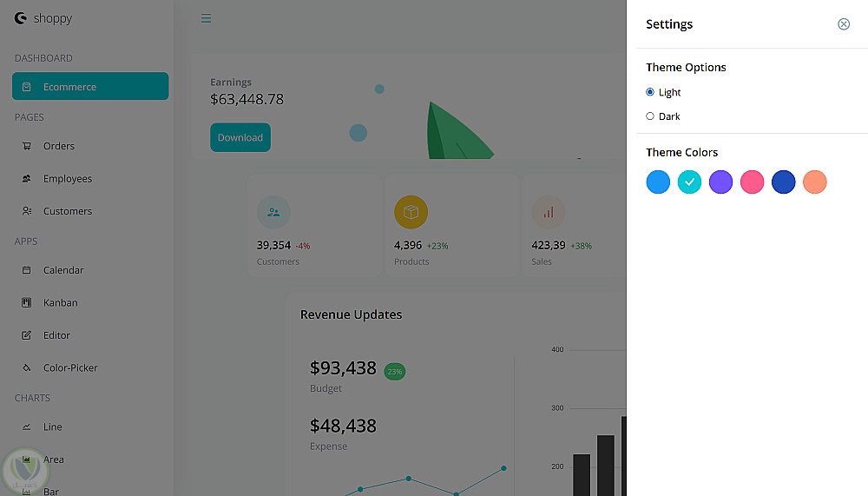The width and height of the screenshot is (868, 496).
Task: Click the Calendar icon in sidebar
Action: tap(27, 270)
